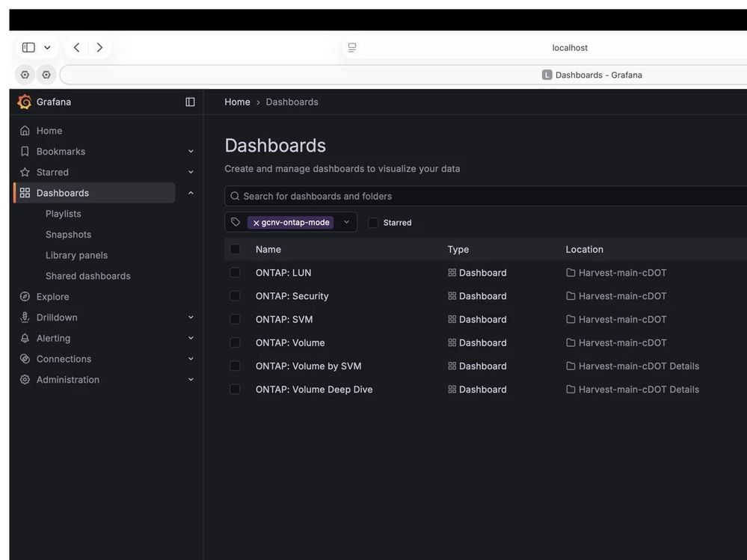
Task: Click the magnifier icon in search field
Action: (x=235, y=196)
